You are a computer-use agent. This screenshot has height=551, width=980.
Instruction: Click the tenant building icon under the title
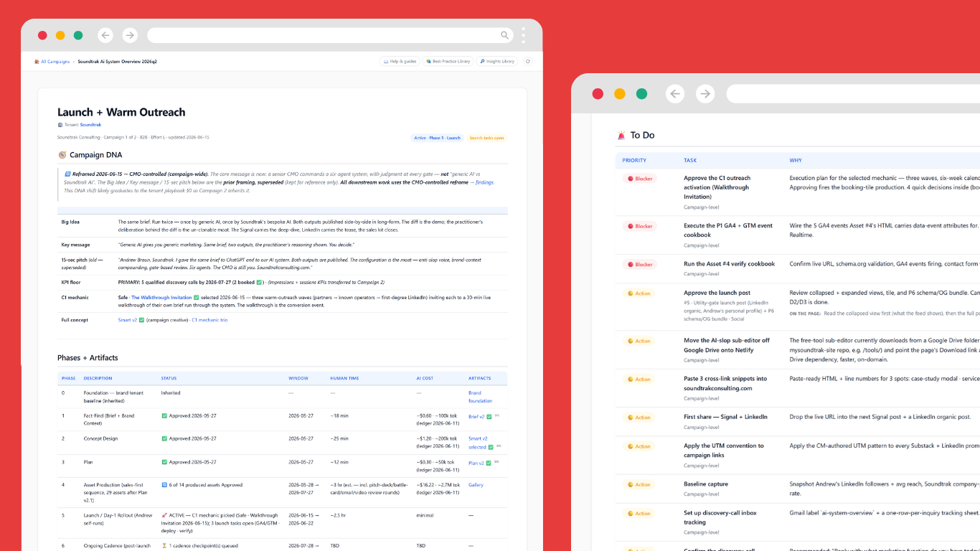[60, 125]
